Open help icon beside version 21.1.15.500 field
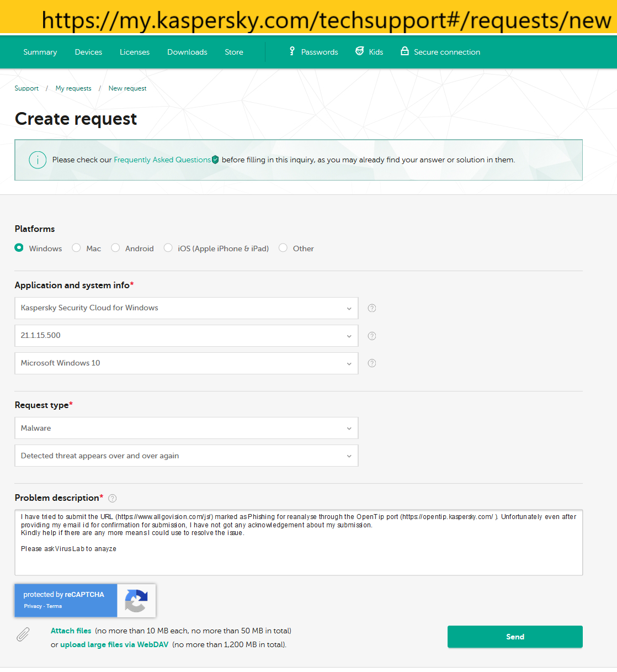Image resolution: width=617 pixels, height=672 pixels. [372, 336]
